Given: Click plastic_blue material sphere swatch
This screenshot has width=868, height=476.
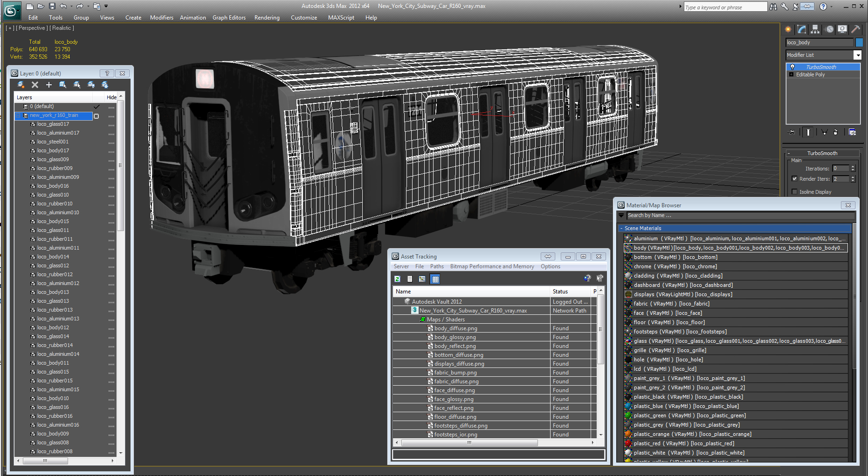Looking at the screenshot, I should click(628, 406).
